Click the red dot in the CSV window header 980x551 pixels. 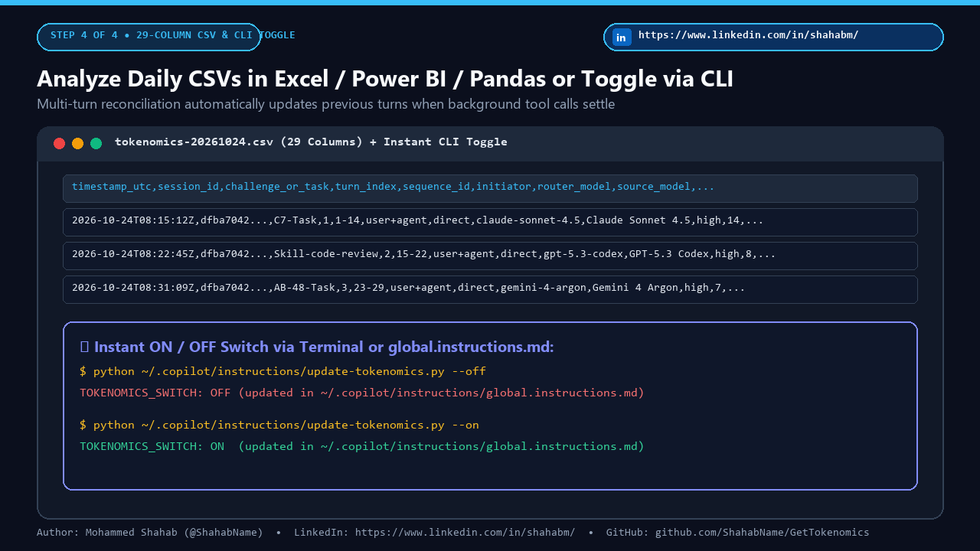59,143
